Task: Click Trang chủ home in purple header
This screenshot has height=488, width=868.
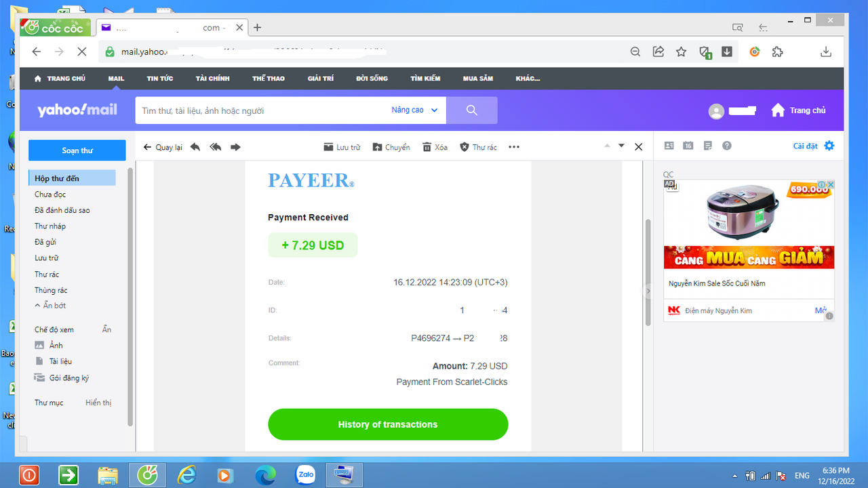Action: [799, 110]
